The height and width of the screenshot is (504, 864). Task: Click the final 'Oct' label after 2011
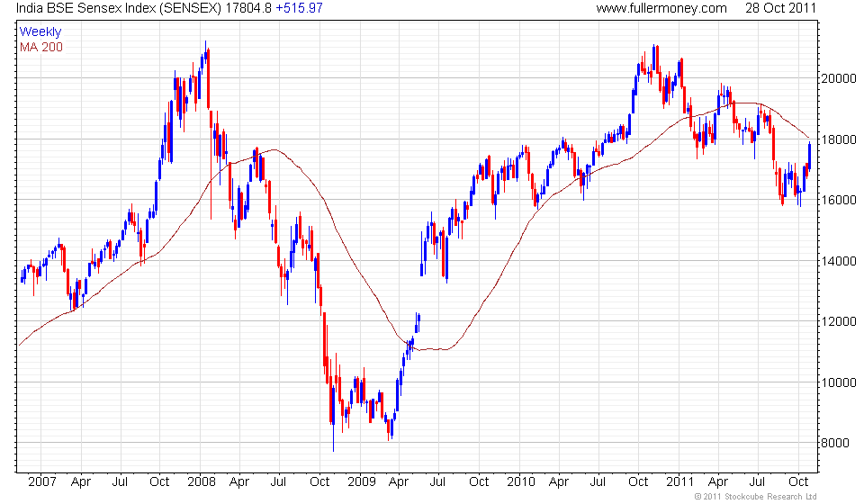pos(798,482)
